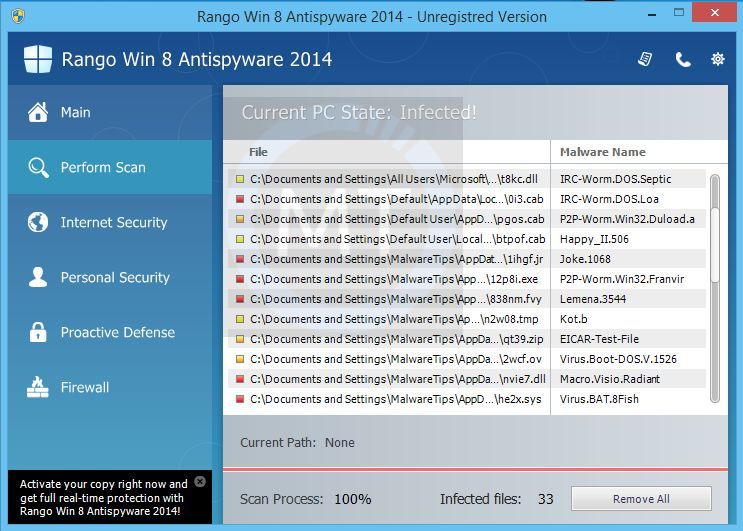Select the 0i3.cab file path

click(397, 199)
